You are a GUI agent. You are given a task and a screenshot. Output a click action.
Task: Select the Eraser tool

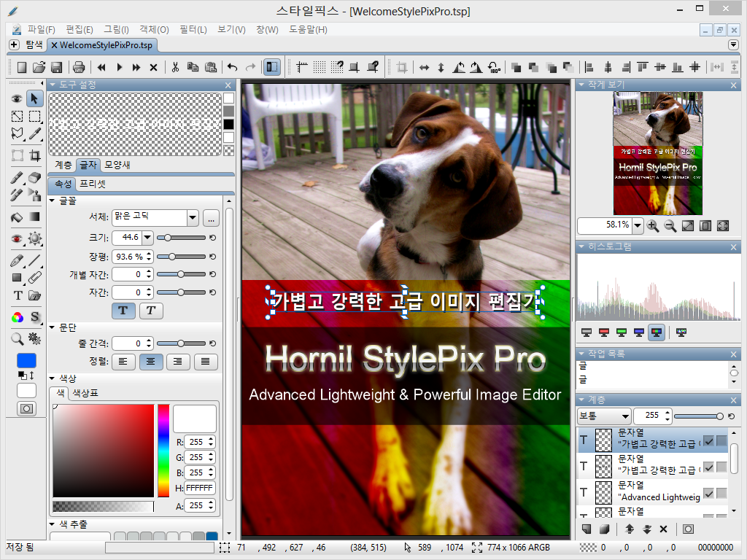pyautogui.click(x=34, y=178)
